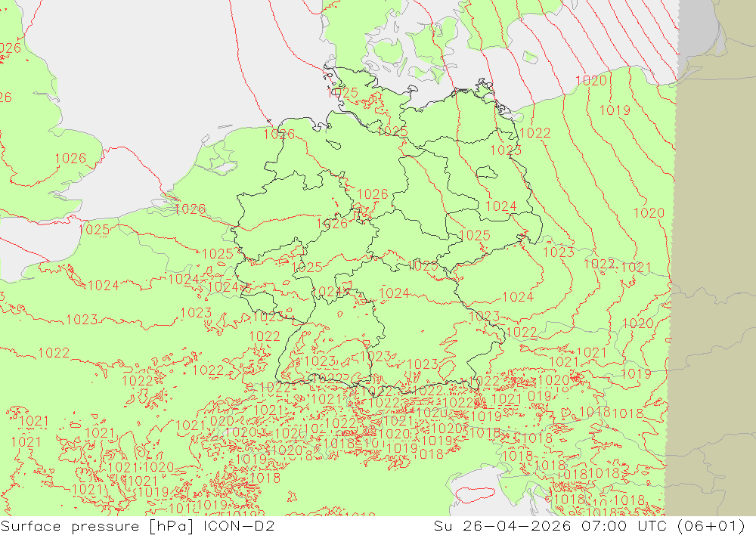Click the 1025 label in Saxony

tap(475, 235)
